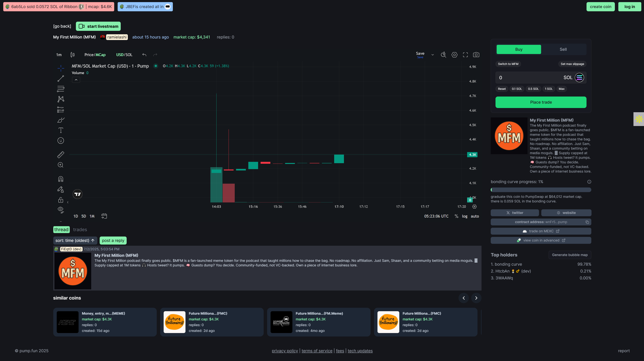Click Set max slippage button
This screenshot has width=644, height=361.
pos(572,64)
